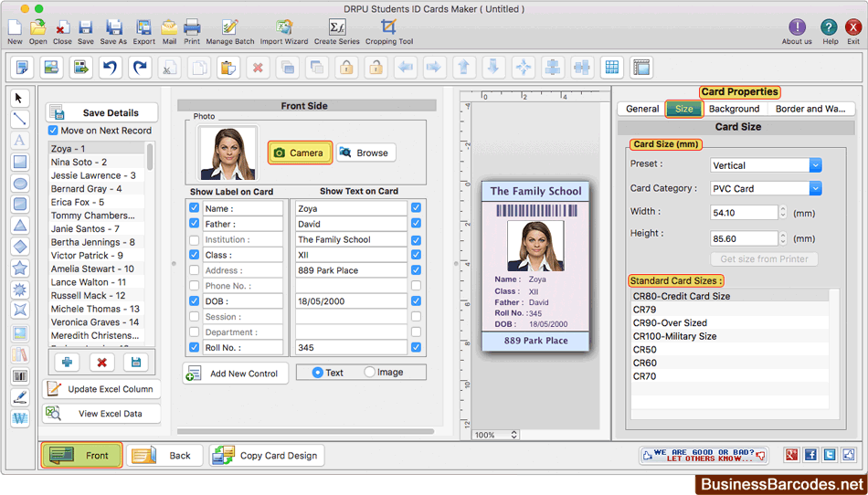The height and width of the screenshot is (495, 868).
Task: Select Bernard Gray - 4 record
Action: tap(97, 189)
